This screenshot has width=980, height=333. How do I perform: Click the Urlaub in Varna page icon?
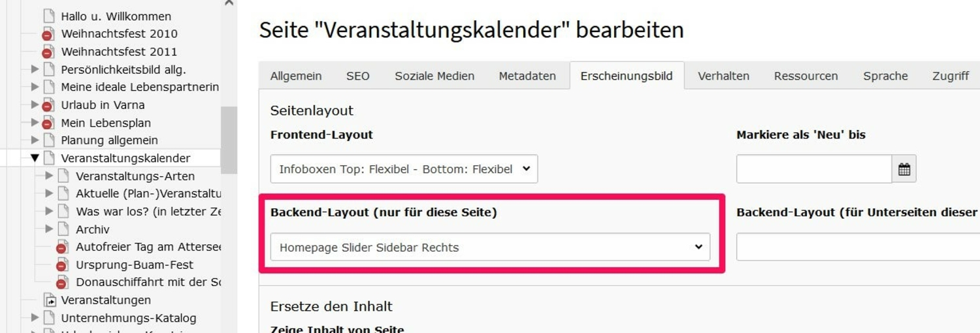tap(48, 105)
